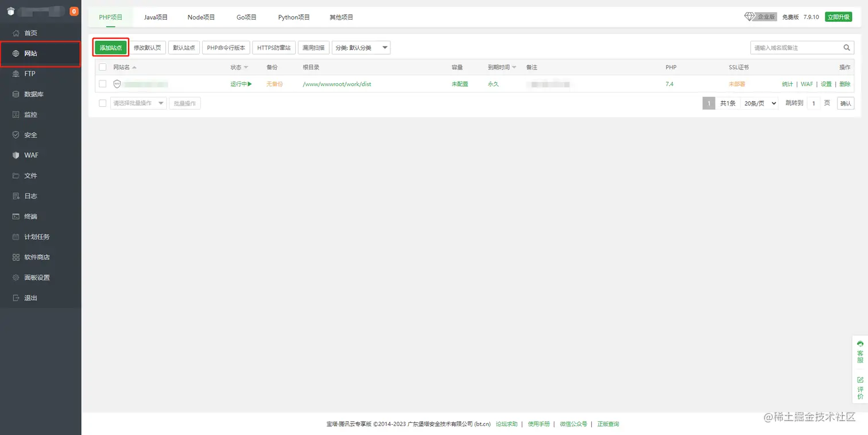Click the 立即升级 upgrade button
Viewport: 868px width, 435px height.
point(838,17)
